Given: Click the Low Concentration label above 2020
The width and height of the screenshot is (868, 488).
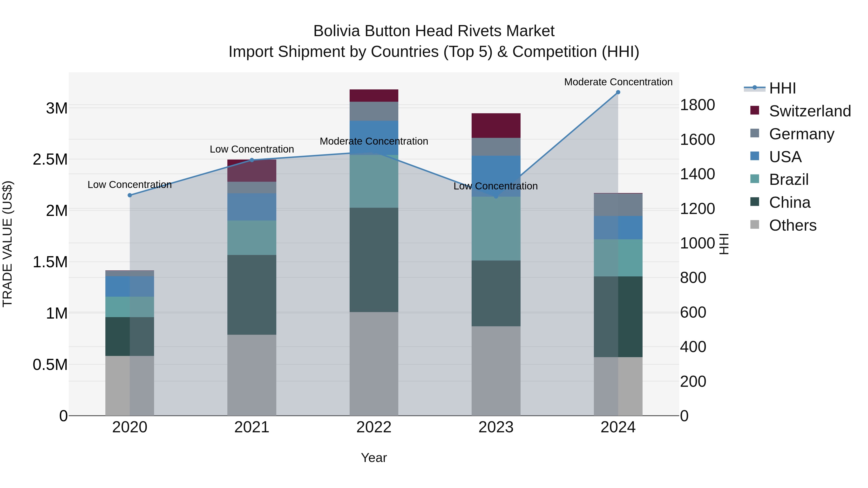Looking at the screenshot, I should coord(130,185).
